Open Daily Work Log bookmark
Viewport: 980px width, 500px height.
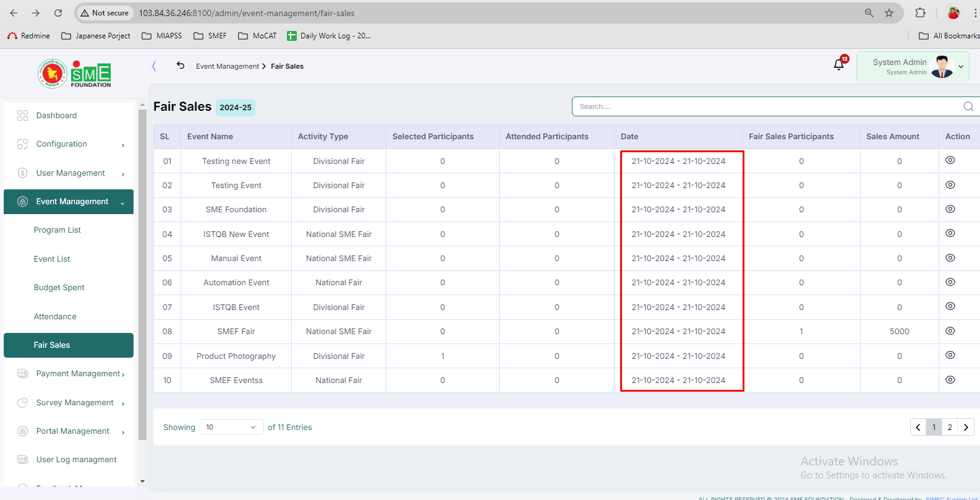(x=329, y=36)
